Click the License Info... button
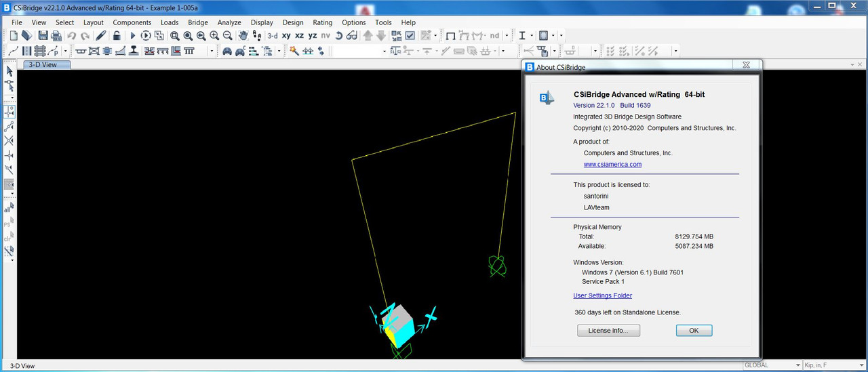The image size is (868, 372). (x=609, y=331)
